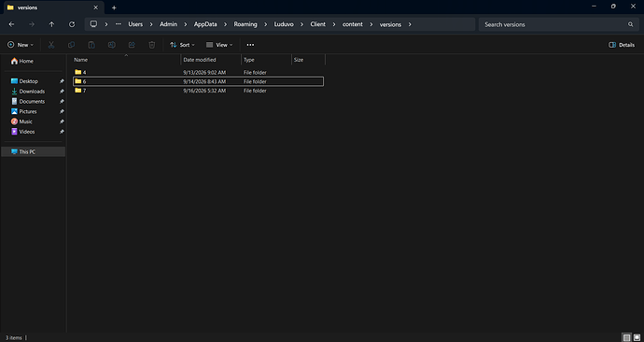The height and width of the screenshot is (342, 644).
Task: Navigate to Users in breadcrumb
Action: point(135,24)
